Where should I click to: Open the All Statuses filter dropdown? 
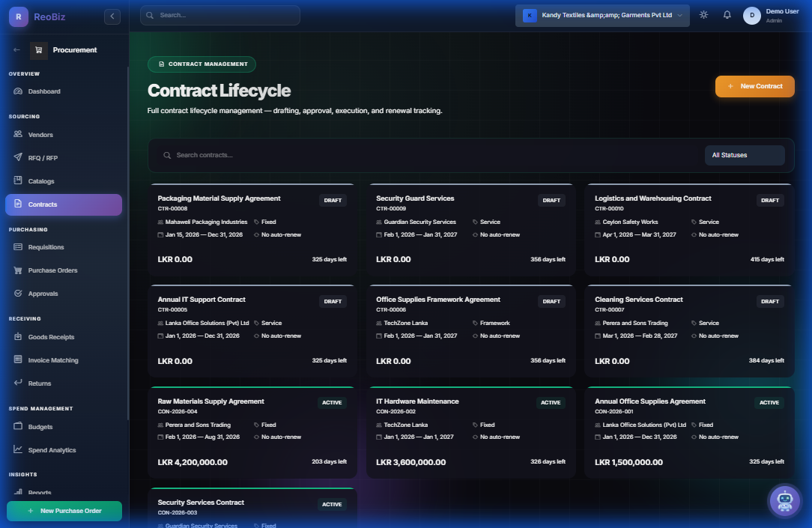coord(745,155)
